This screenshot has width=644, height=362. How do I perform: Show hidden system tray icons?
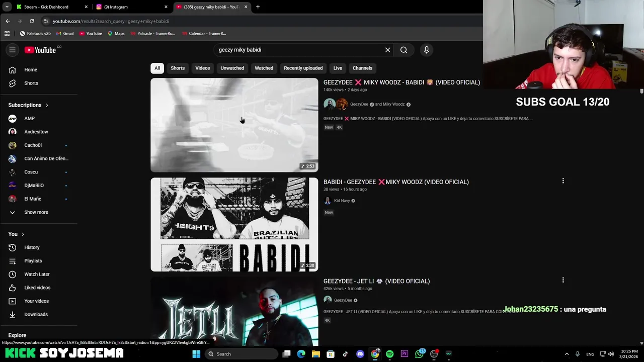(x=567, y=354)
